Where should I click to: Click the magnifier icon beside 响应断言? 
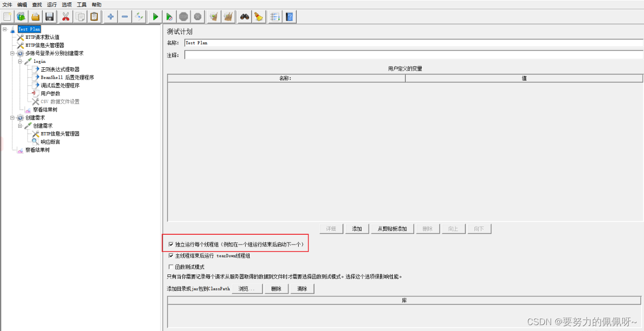tap(35, 142)
